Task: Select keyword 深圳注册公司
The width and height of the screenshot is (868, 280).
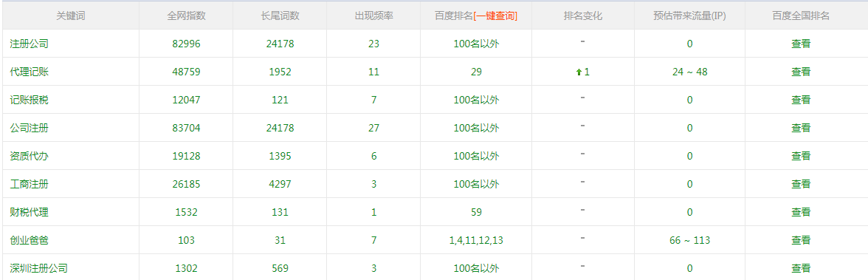Action: point(38,268)
